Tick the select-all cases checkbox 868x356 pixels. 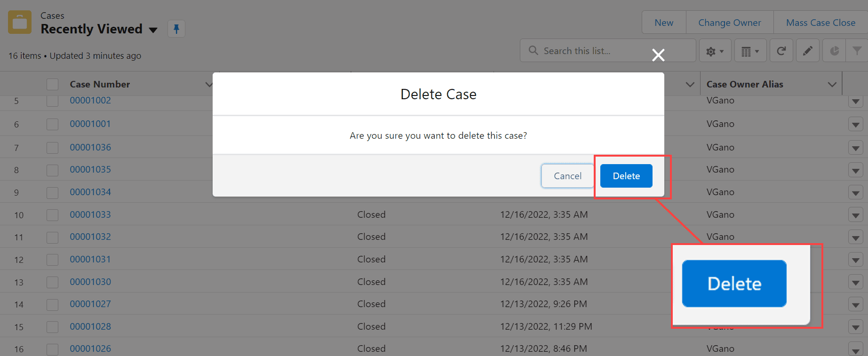pos(52,85)
